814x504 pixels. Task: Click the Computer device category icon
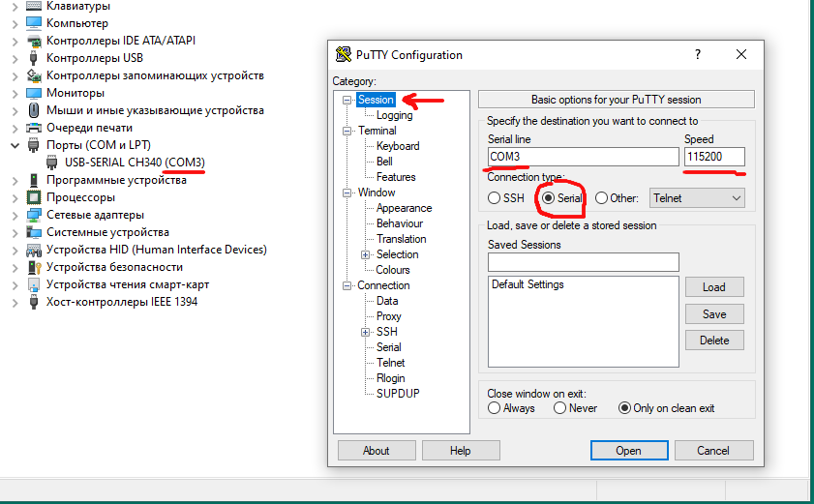pos(34,23)
